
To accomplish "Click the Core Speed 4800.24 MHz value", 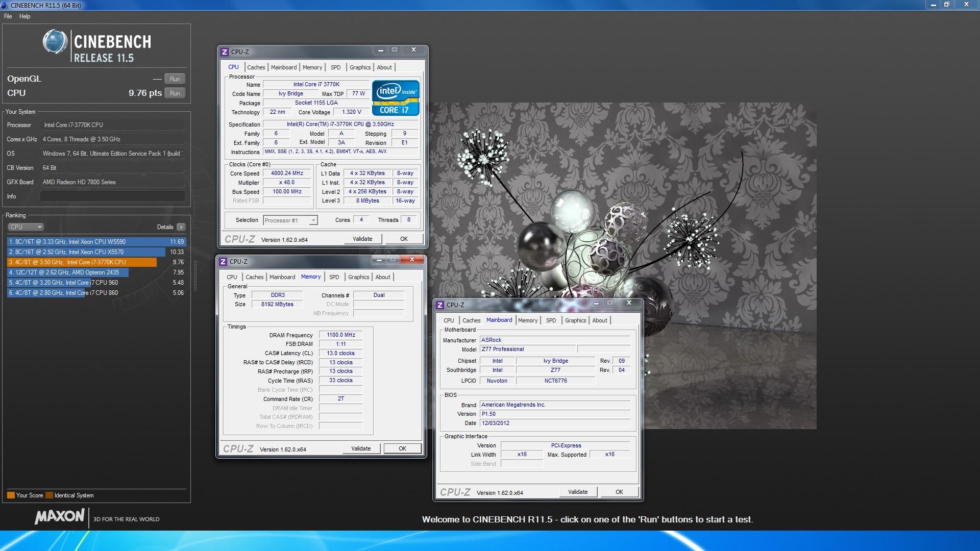I will pyautogui.click(x=287, y=173).
